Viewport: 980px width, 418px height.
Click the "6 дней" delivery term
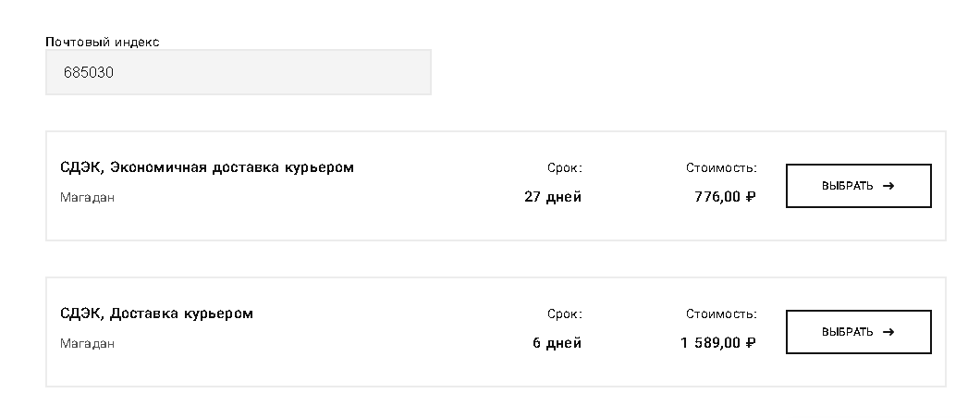(557, 343)
